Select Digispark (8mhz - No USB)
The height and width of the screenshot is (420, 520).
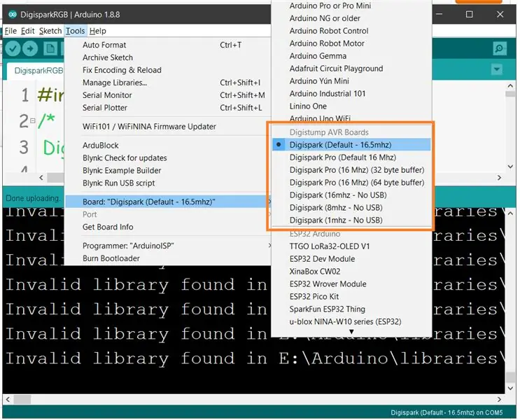[351, 208]
